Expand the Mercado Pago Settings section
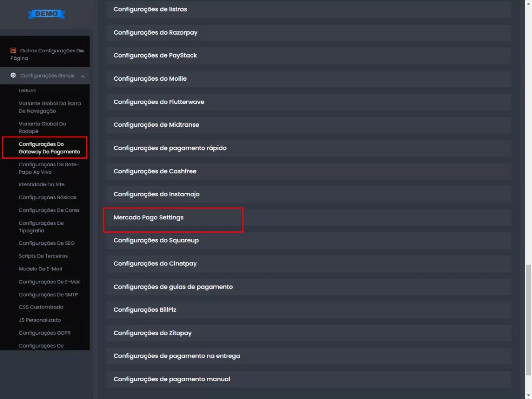Image resolution: width=532 pixels, height=399 pixels. (x=149, y=218)
